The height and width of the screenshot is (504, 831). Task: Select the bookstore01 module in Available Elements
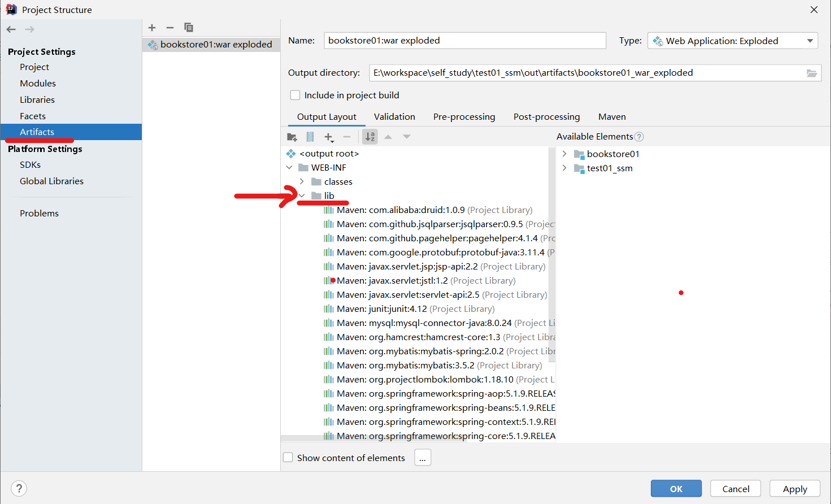coord(607,154)
